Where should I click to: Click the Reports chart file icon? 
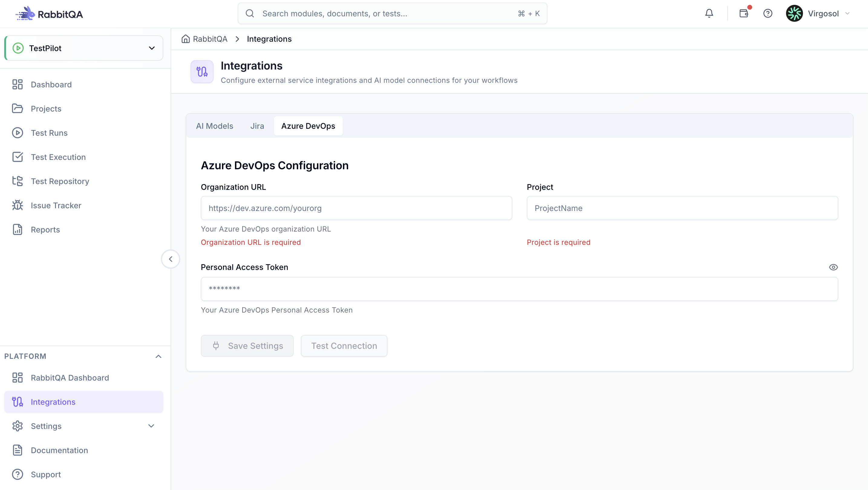(18, 230)
